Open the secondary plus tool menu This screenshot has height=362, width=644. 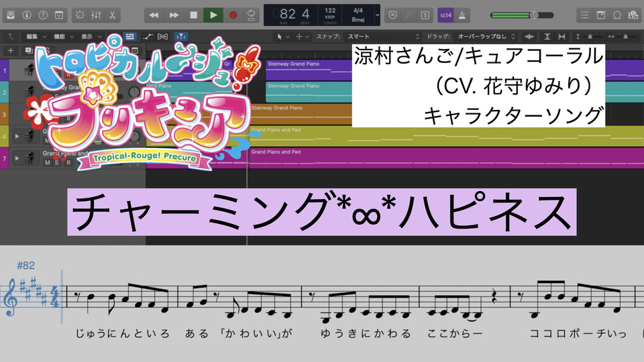[x=303, y=36]
